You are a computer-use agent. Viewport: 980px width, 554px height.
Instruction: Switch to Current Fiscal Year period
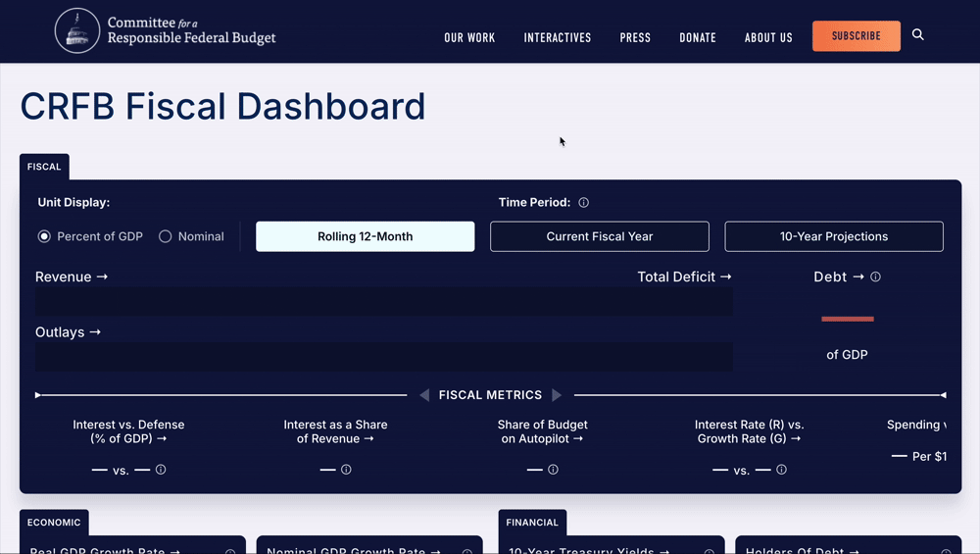click(600, 236)
